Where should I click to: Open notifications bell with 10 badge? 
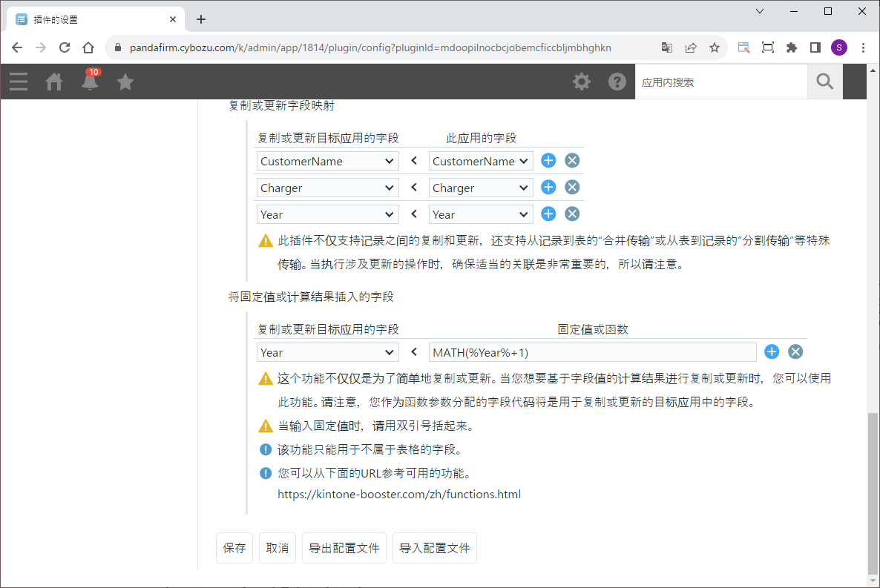[x=90, y=82]
